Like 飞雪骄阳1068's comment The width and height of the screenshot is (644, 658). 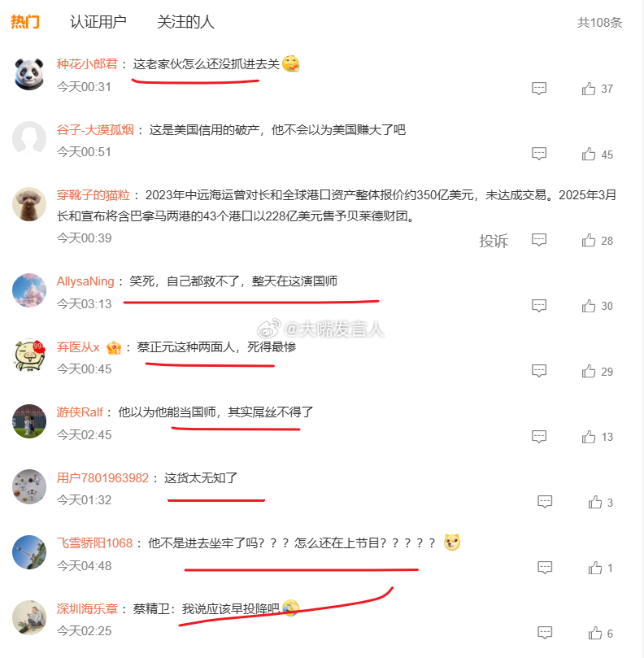tap(595, 568)
